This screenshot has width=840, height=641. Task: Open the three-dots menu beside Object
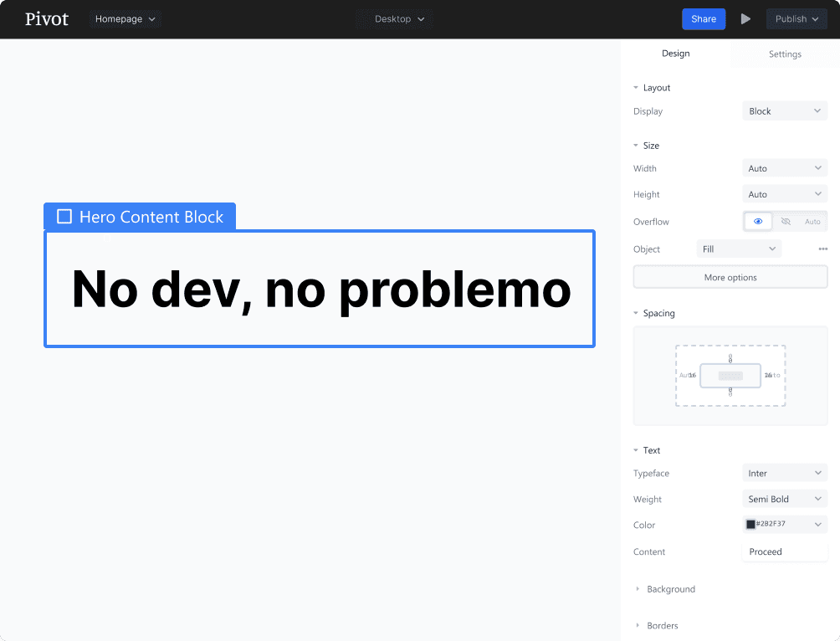click(x=822, y=249)
